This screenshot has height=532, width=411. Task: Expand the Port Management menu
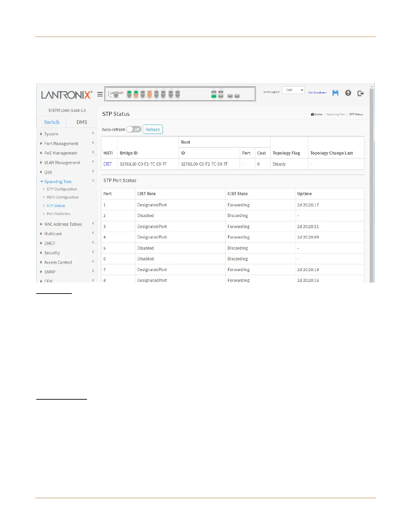coord(67,143)
